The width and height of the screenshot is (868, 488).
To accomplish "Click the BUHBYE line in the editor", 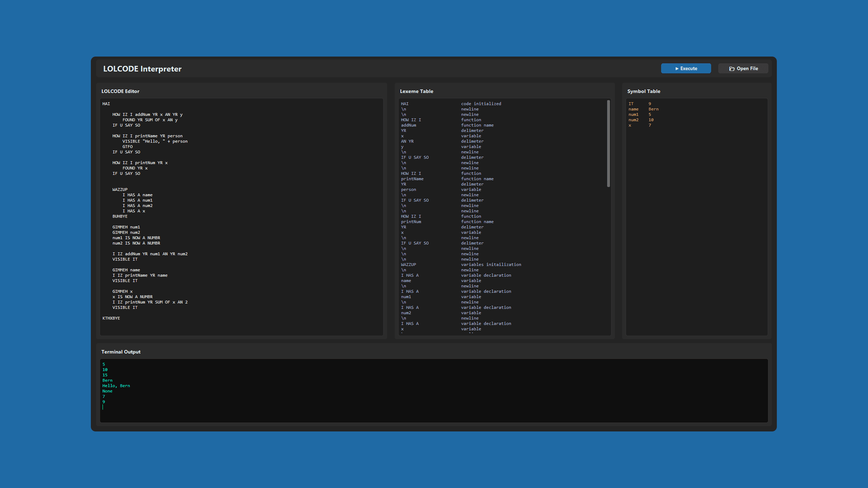I will coord(120,217).
